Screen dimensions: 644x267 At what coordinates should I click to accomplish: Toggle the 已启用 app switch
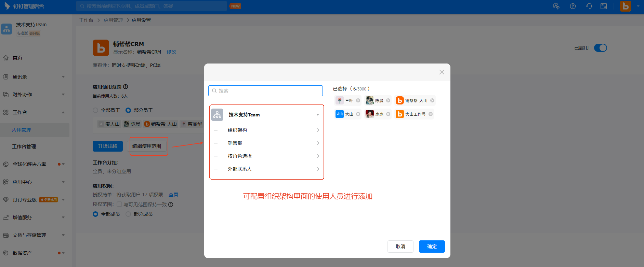601,48
